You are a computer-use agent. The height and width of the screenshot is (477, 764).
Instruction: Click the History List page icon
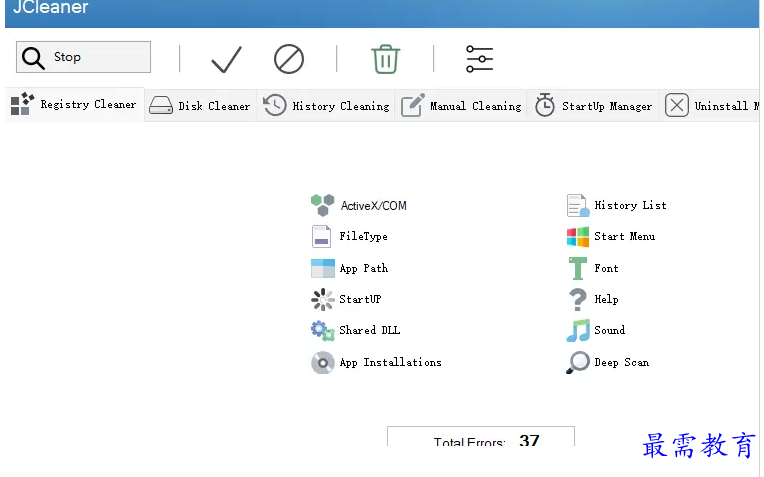point(578,205)
